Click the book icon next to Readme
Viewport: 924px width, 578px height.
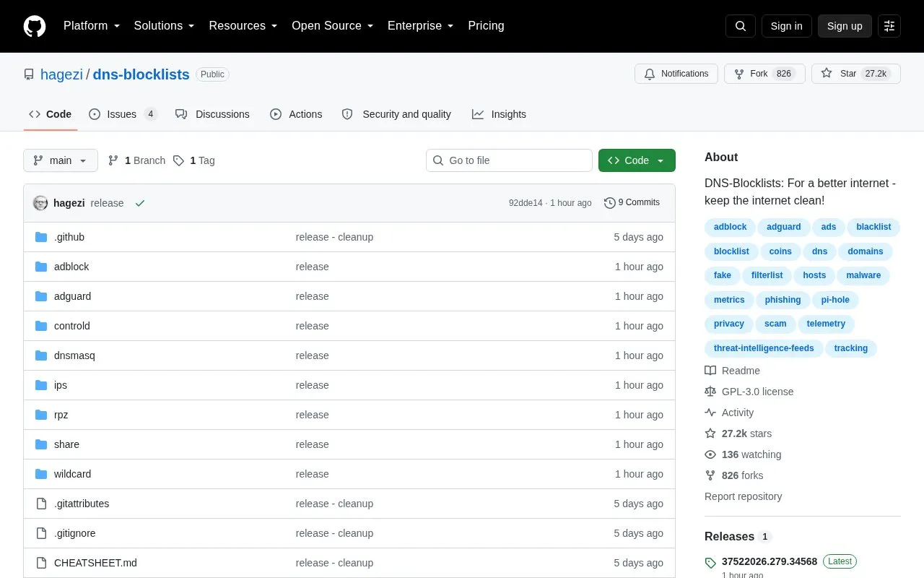coord(710,371)
